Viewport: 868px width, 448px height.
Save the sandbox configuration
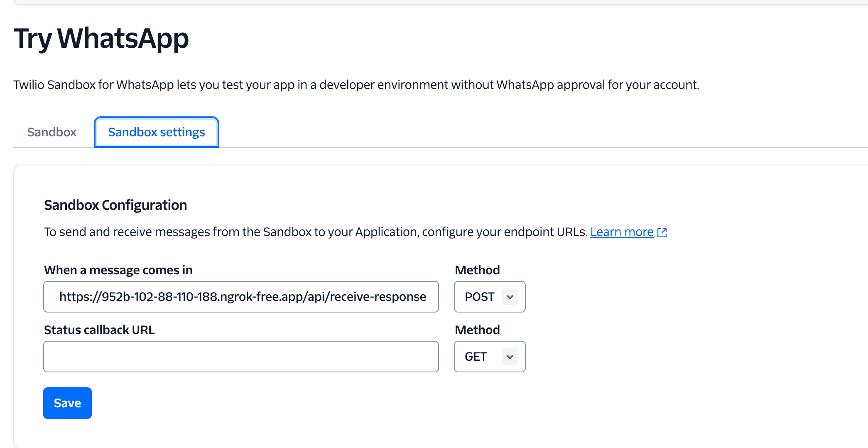pyautogui.click(x=67, y=403)
